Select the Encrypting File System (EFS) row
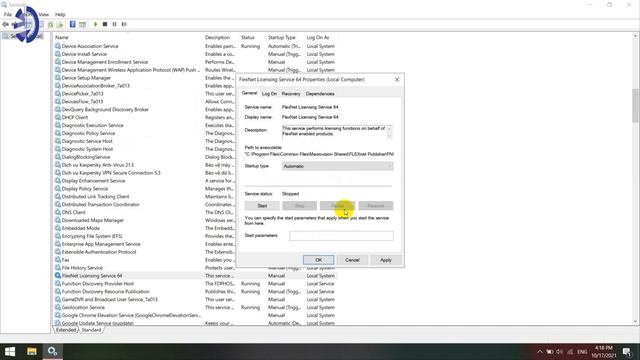 tap(145, 236)
